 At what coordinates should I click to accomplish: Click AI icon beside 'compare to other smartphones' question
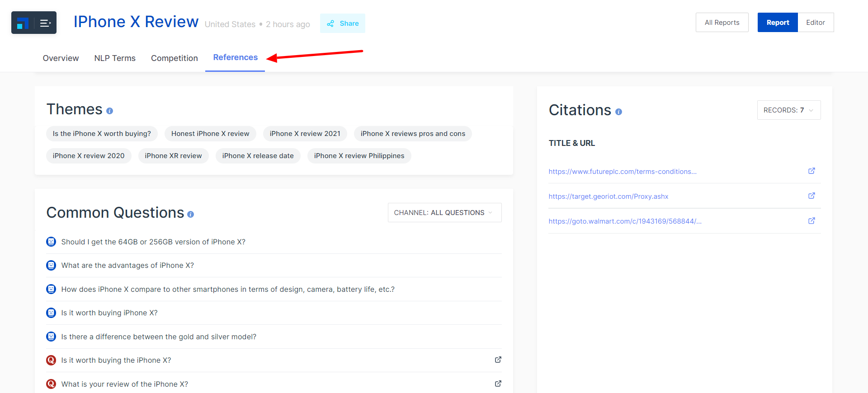[x=51, y=289]
